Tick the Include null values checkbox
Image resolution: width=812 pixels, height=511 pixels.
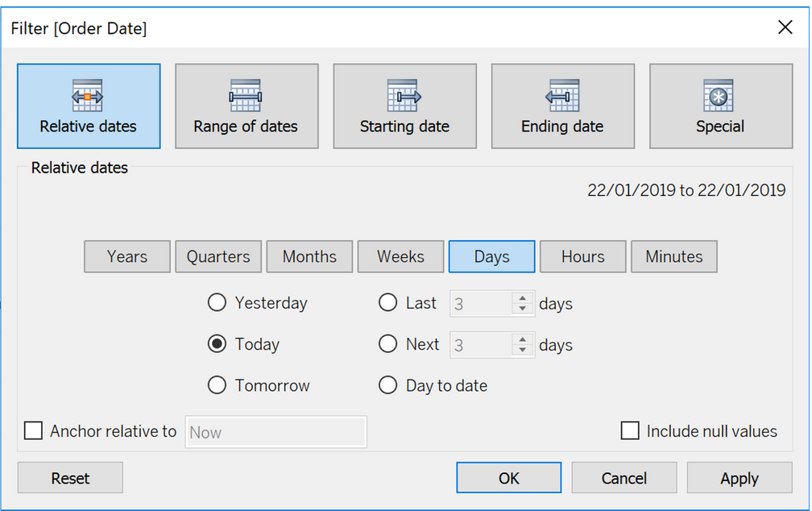(630, 431)
